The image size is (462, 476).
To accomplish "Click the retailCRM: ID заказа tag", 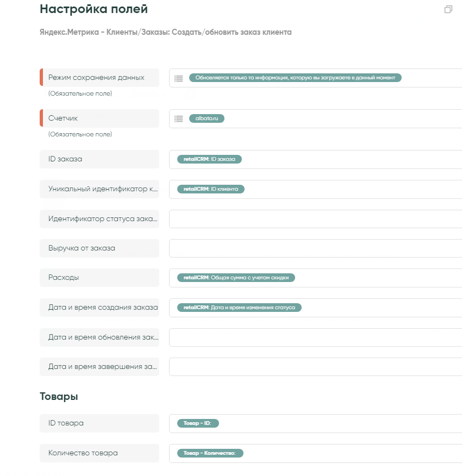I will [x=209, y=159].
